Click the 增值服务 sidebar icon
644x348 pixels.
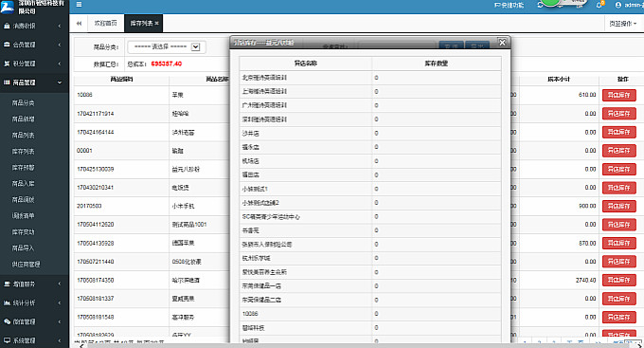(7, 284)
